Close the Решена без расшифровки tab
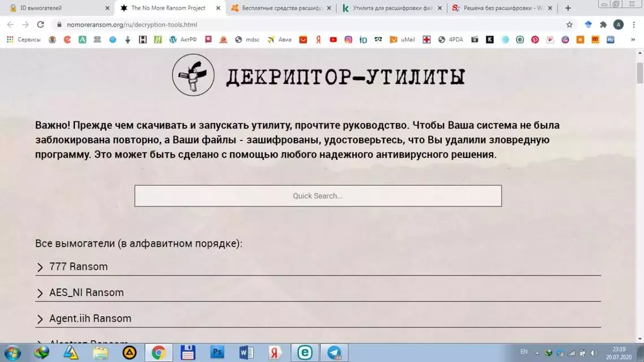The width and height of the screenshot is (644, 362). click(550, 8)
